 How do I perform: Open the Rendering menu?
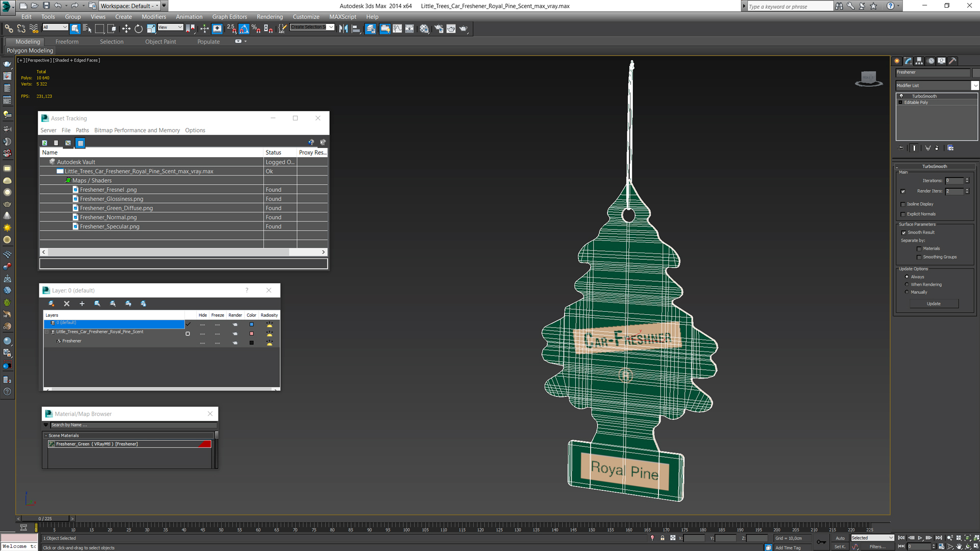pos(269,17)
